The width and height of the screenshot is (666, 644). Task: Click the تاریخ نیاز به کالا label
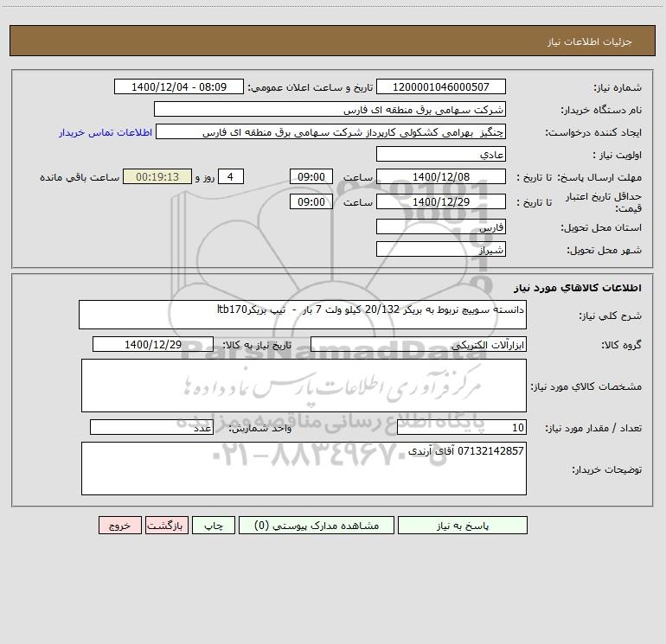tap(258, 345)
